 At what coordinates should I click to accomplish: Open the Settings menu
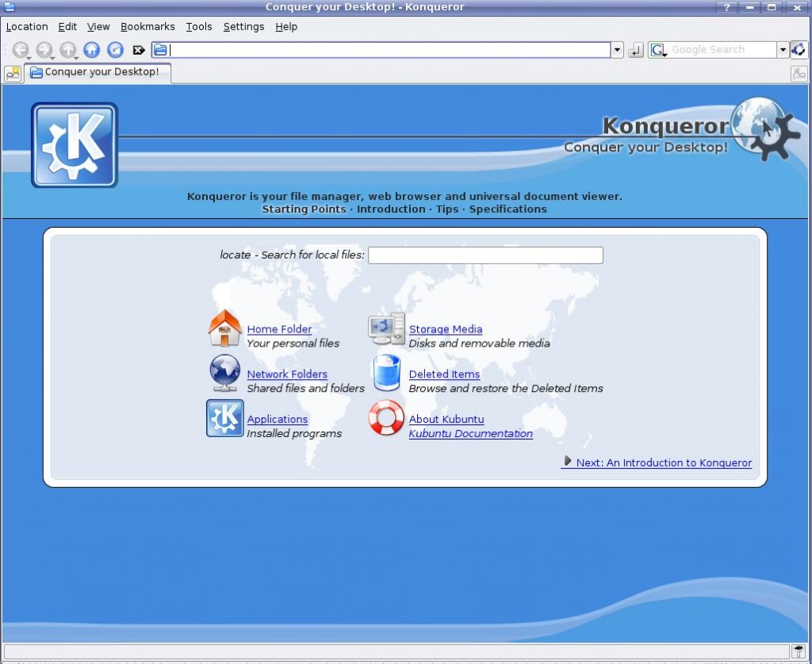click(243, 27)
